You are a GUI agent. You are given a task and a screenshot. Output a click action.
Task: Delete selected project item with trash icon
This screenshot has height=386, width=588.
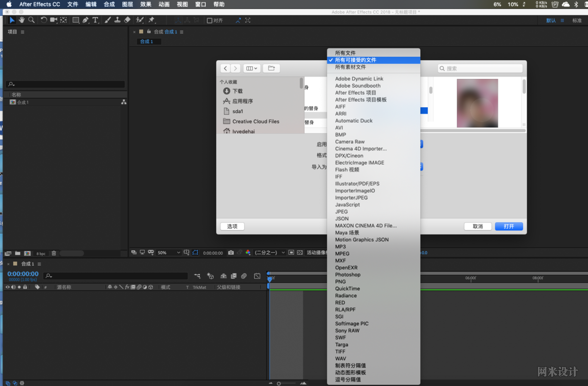pos(54,253)
